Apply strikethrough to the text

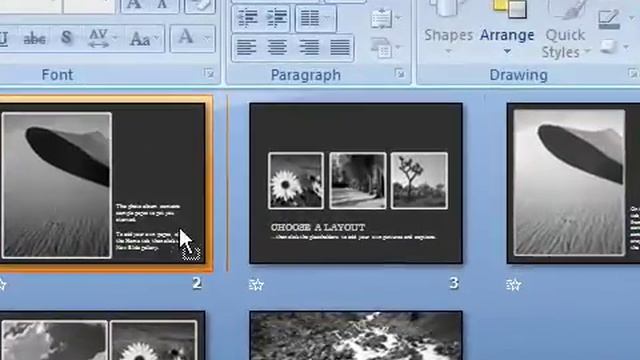click(x=34, y=39)
